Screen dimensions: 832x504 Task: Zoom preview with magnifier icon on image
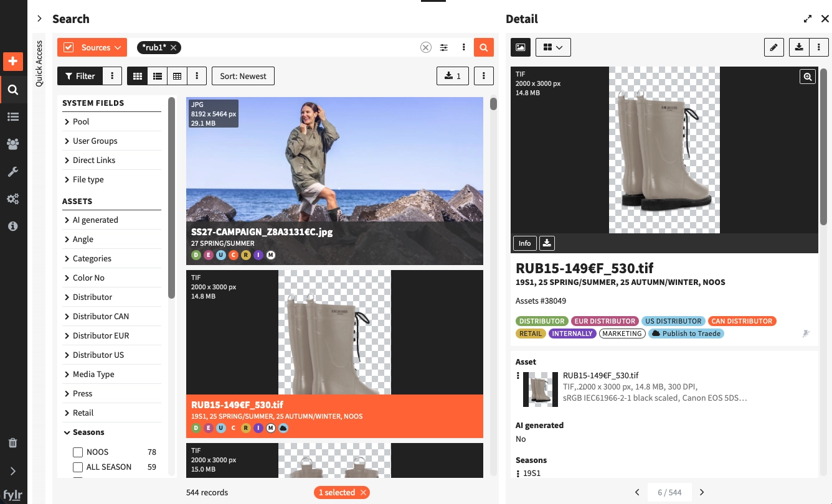pos(808,77)
